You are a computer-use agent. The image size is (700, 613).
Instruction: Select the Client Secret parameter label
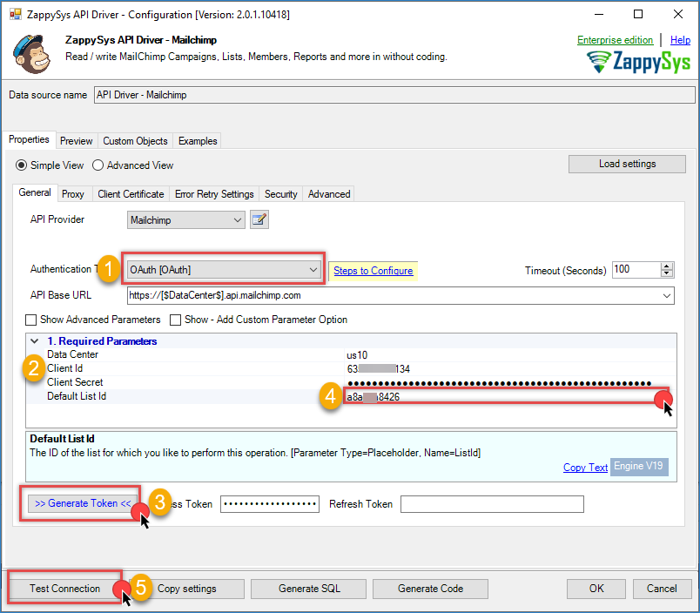[75, 382]
